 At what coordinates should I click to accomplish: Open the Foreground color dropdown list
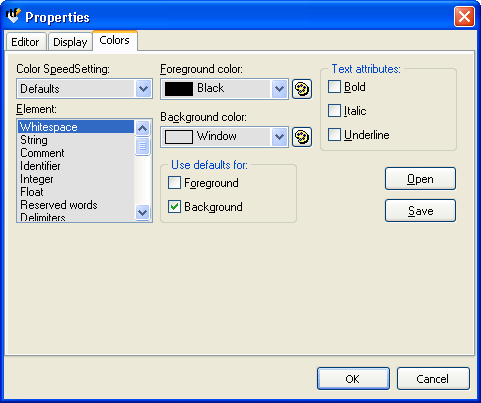tap(279, 89)
